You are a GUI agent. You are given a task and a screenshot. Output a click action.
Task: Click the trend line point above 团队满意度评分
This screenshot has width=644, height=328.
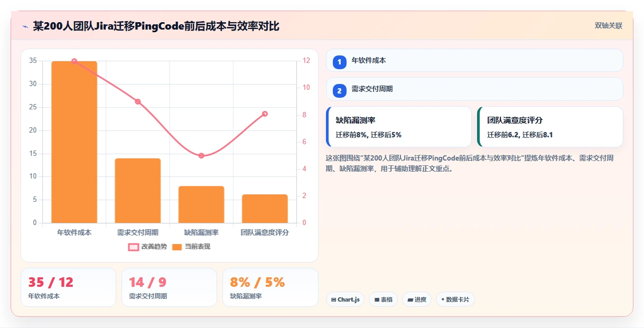(x=265, y=114)
